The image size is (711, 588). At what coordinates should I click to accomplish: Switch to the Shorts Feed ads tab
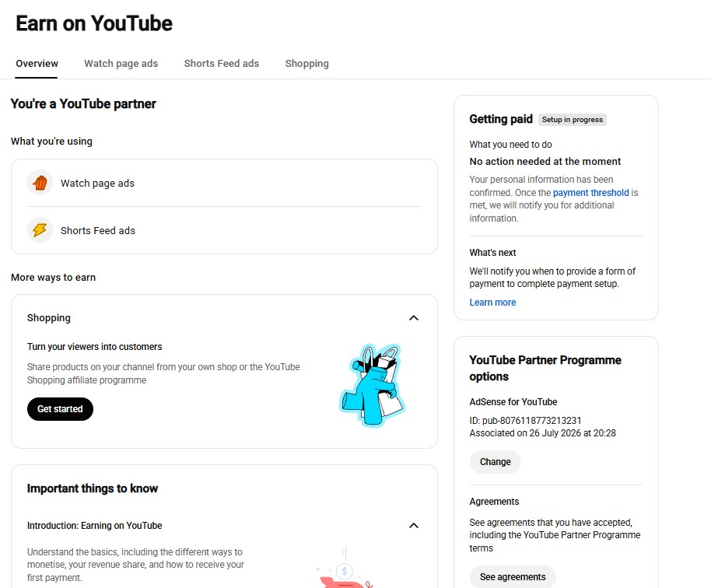click(221, 64)
